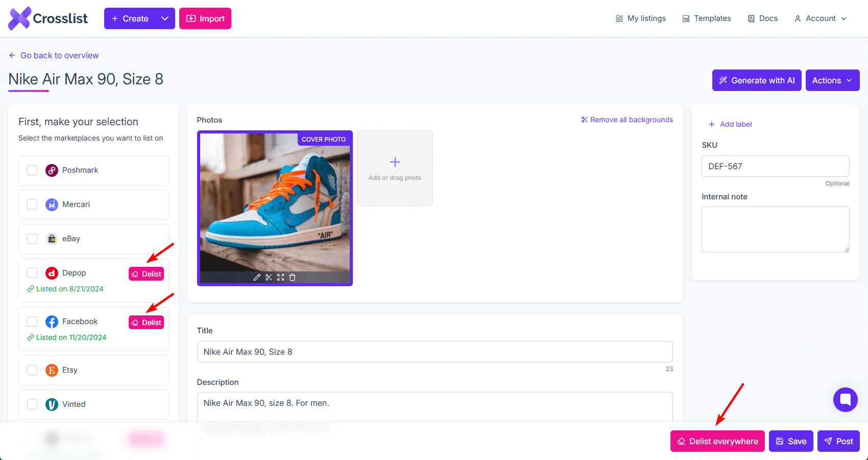Open the Depop listed on 8/21/2024 link

65,289
